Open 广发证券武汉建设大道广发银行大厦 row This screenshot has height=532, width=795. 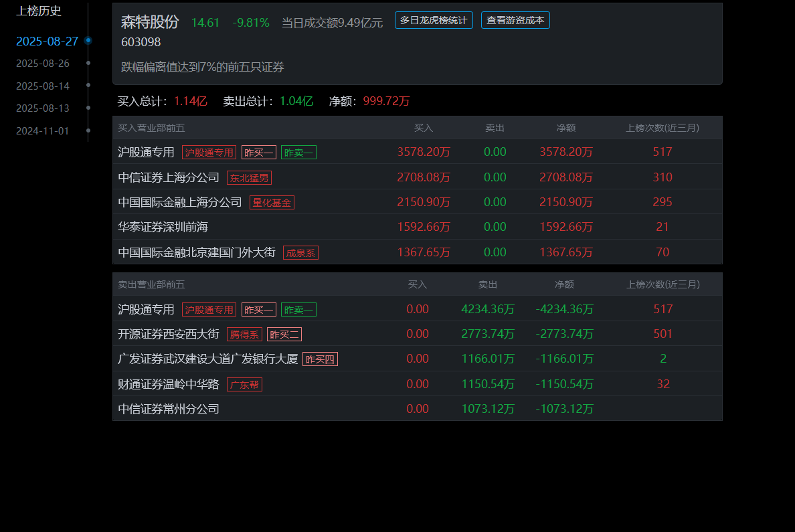click(x=418, y=359)
